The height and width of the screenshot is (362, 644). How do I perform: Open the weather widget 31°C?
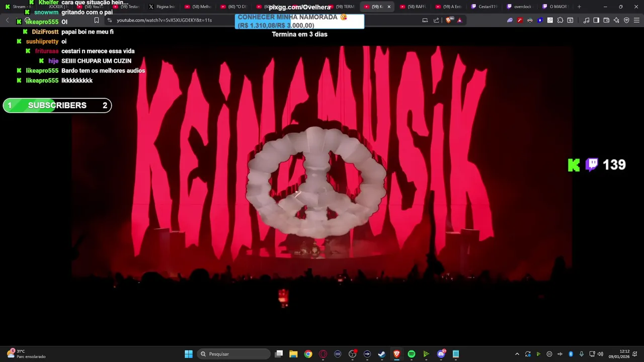point(27,354)
